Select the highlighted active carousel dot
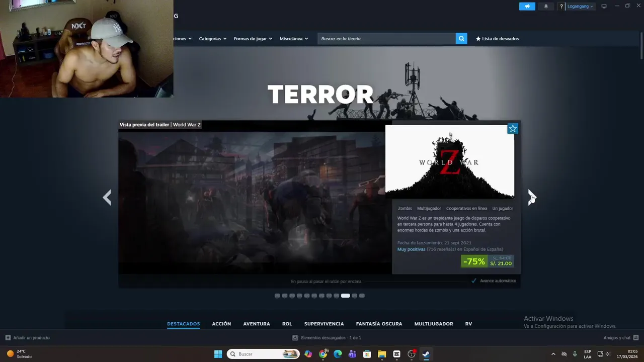 [345, 296]
